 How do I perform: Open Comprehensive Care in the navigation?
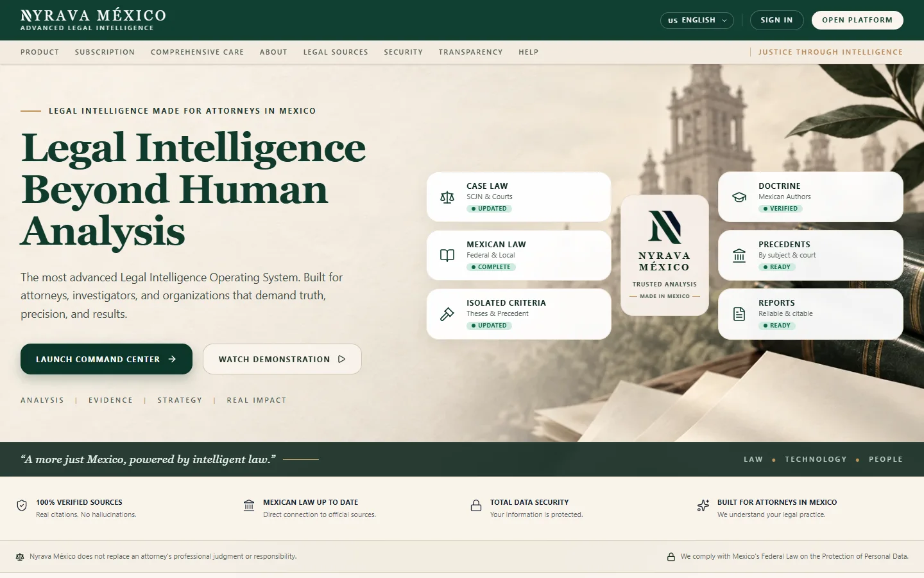(197, 52)
